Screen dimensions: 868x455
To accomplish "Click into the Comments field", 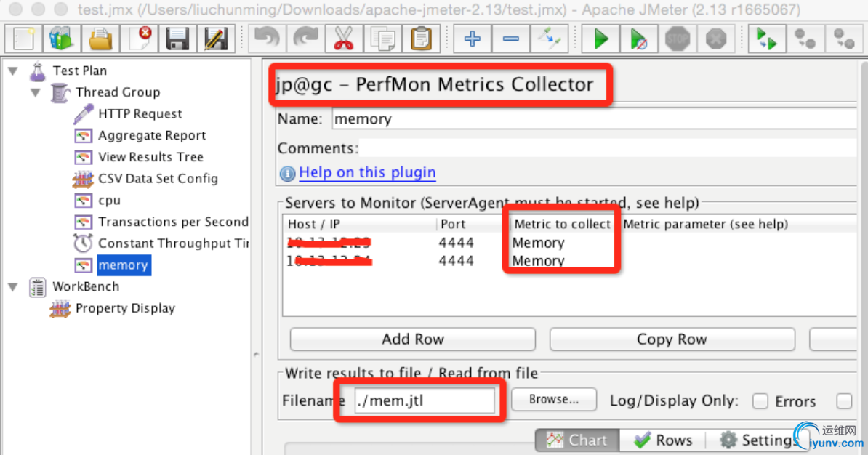I will (608, 148).
